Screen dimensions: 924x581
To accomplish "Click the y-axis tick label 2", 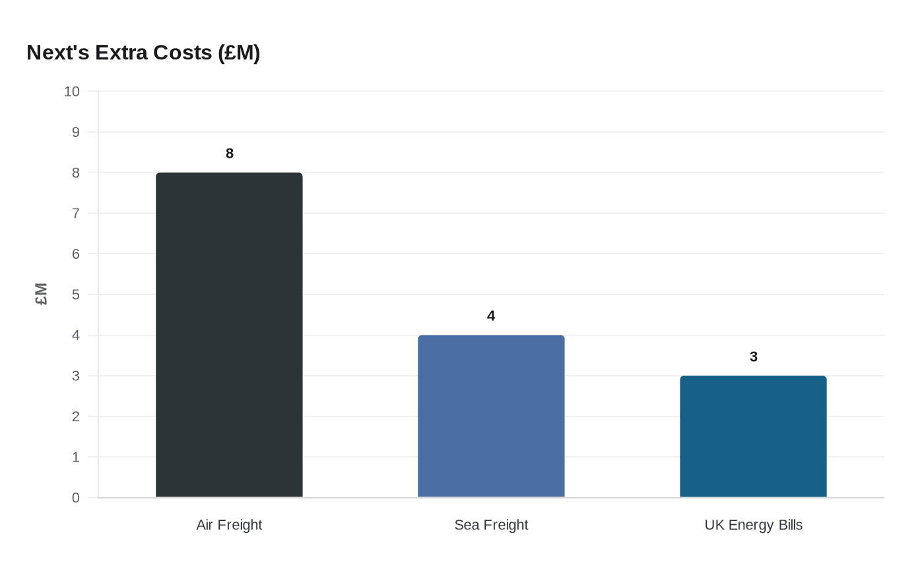I will pyautogui.click(x=76, y=417).
